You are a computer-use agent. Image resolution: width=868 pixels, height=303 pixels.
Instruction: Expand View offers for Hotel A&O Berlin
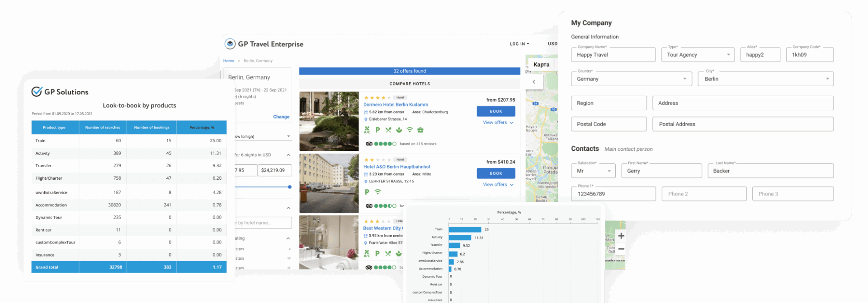pyautogui.click(x=498, y=185)
